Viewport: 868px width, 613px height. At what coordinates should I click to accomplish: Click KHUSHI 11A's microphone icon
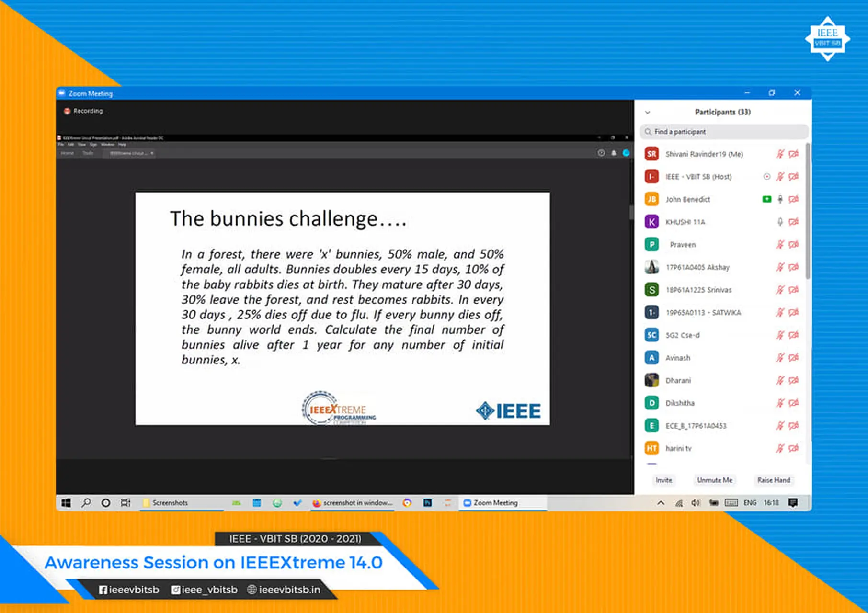(x=780, y=222)
